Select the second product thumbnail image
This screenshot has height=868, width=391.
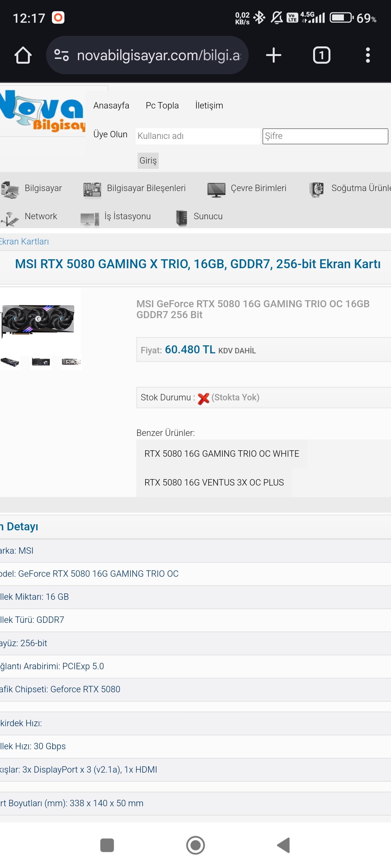click(41, 362)
